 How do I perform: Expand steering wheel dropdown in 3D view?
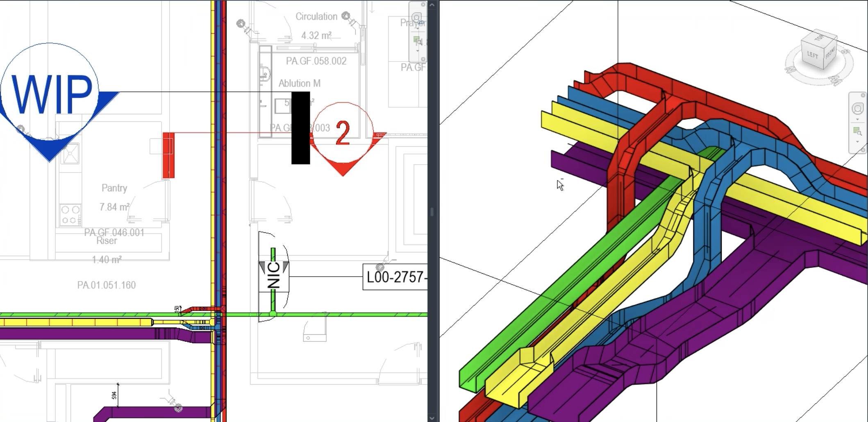857,120
